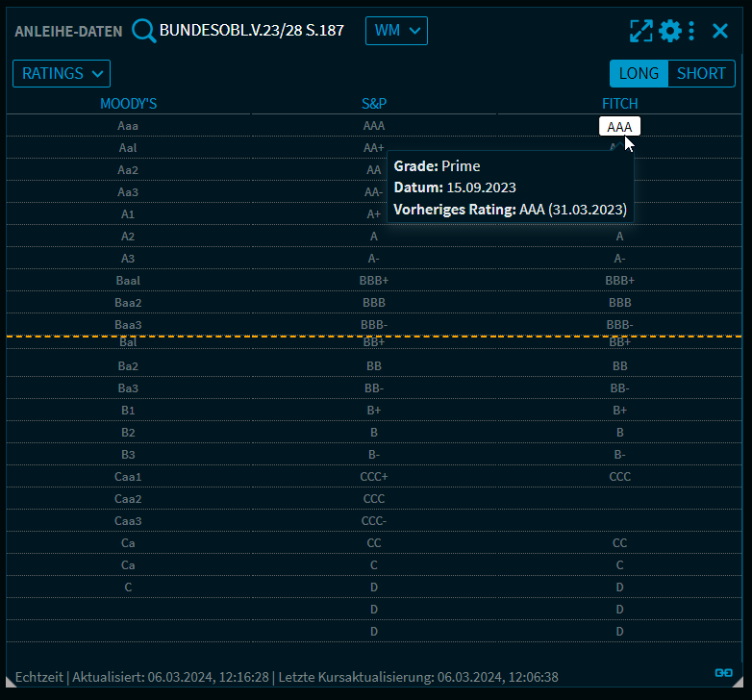This screenshot has height=700, width=752.
Task: Close the Anleihe-Daten panel
Action: [720, 31]
